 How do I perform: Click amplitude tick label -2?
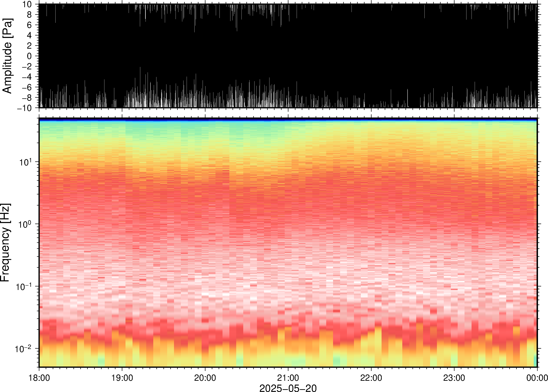tap(27, 66)
